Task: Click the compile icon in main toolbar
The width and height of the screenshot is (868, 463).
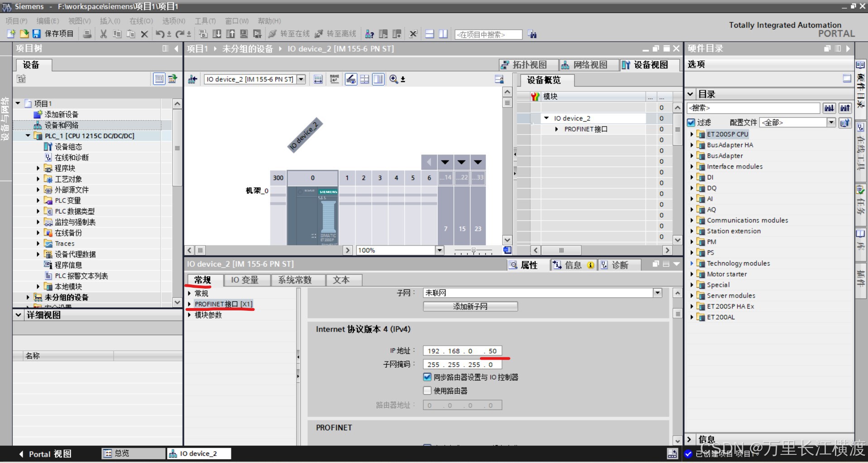Action: 203,34
